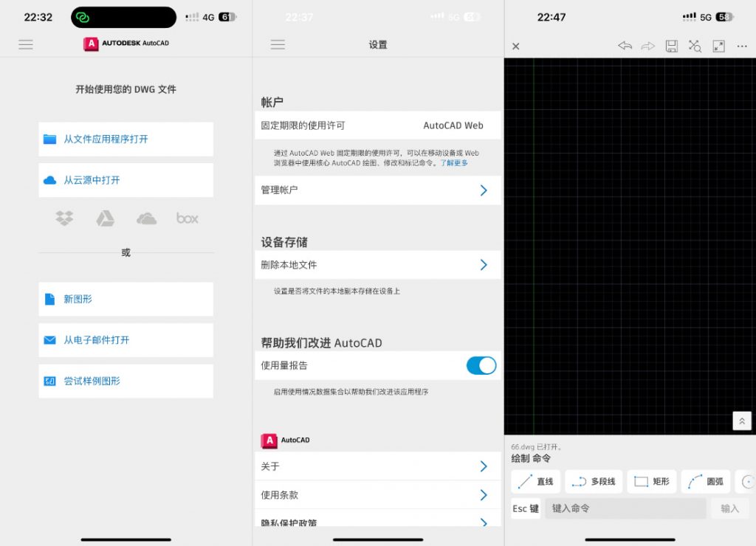Viewport: 756px width, 546px height.
Task: Choose 从云源中打开 option
Action: click(126, 180)
